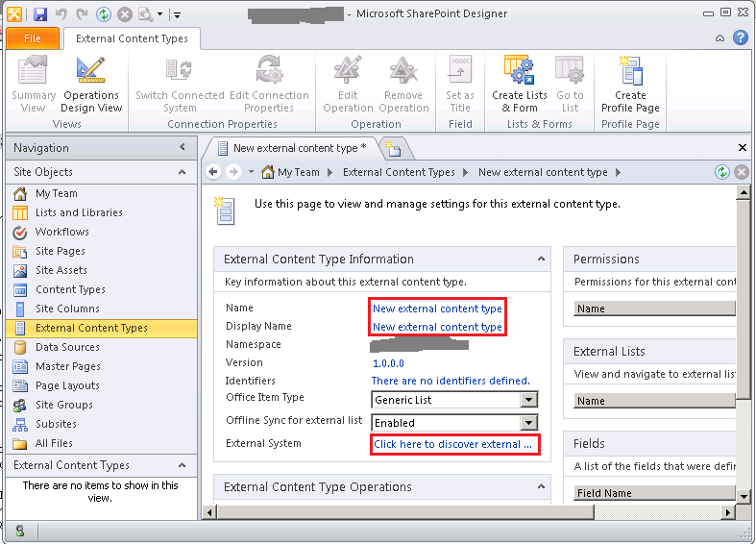Viewport: 756px width, 544px height.
Task: Open the File tab
Action: [x=33, y=38]
